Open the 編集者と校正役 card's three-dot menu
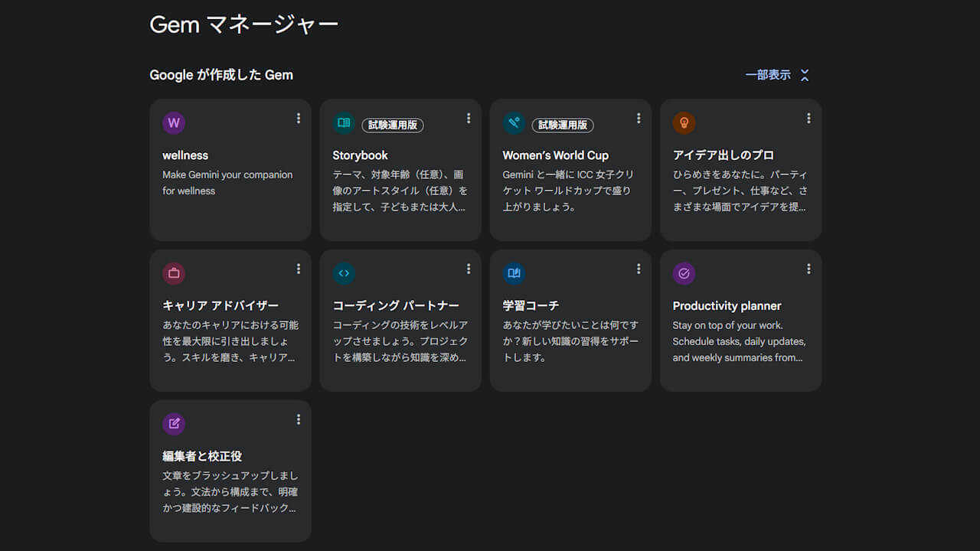Image resolution: width=980 pixels, height=551 pixels. tap(299, 419)
